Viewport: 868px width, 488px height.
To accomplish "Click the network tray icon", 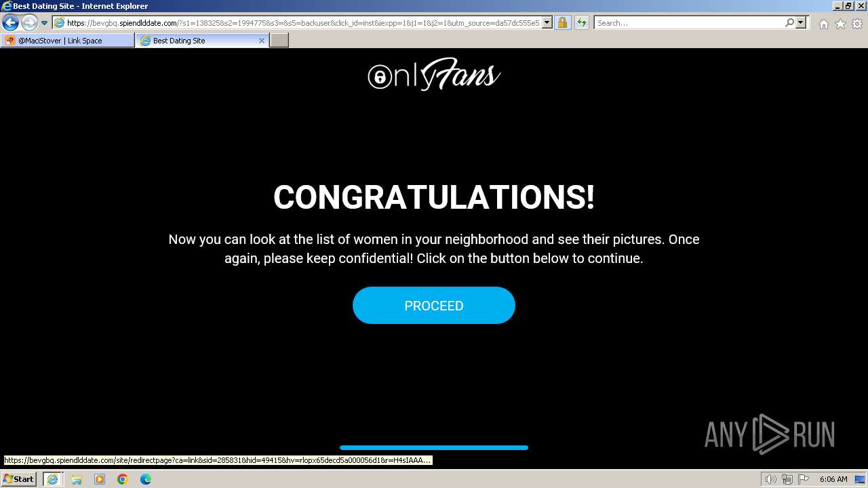I will point(787,479).
